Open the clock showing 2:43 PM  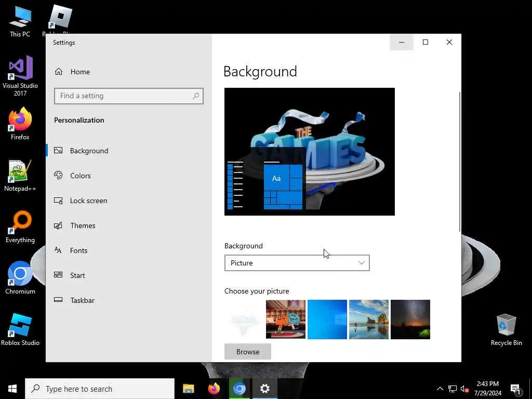click(487, 389)
